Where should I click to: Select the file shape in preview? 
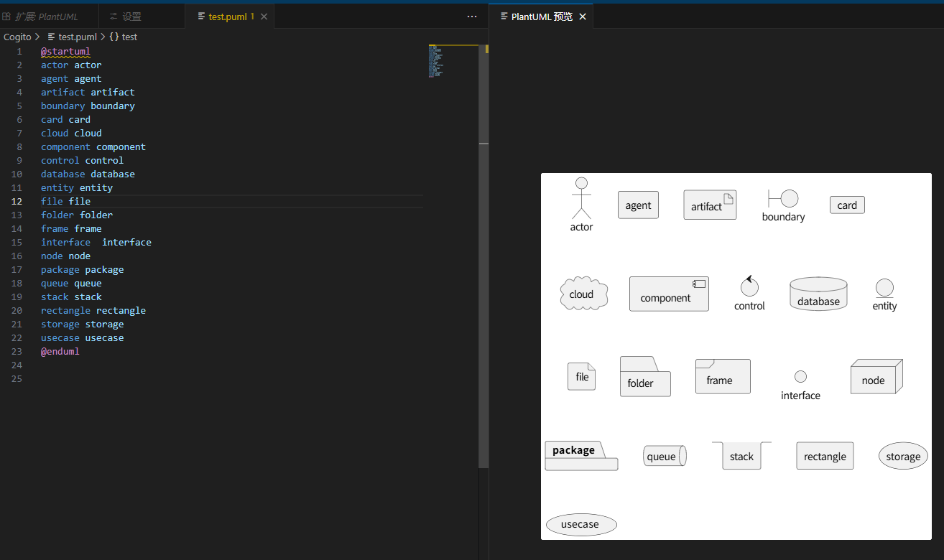582,376
